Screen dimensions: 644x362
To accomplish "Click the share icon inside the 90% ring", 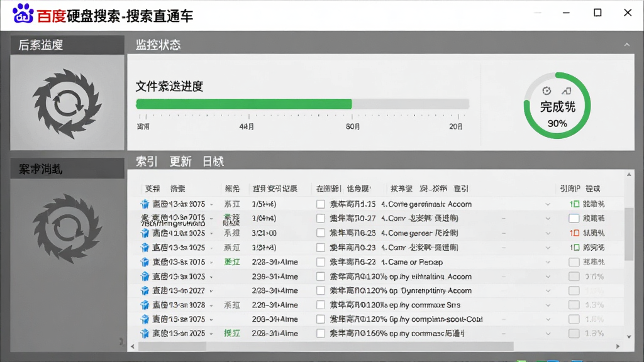I will 567,90.
